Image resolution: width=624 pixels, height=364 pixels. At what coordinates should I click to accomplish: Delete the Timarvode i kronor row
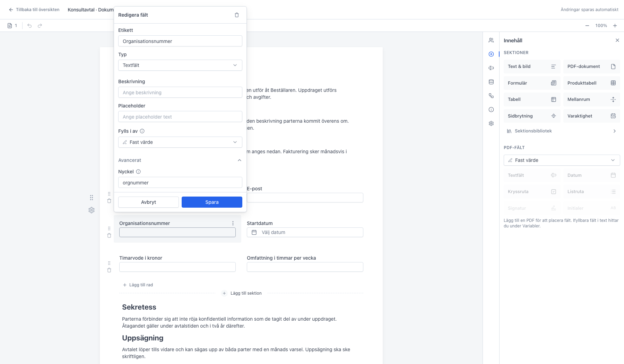[109, 270]
